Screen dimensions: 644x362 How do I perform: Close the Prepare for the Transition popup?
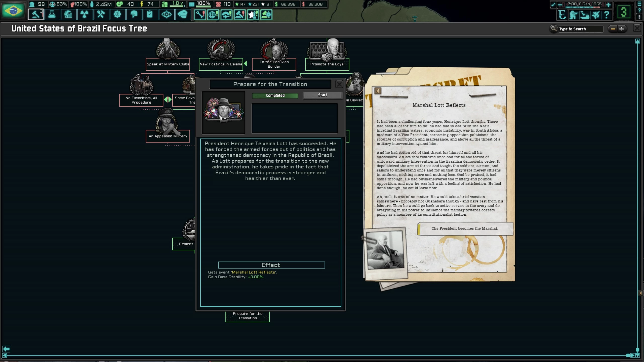click(339, 84)
